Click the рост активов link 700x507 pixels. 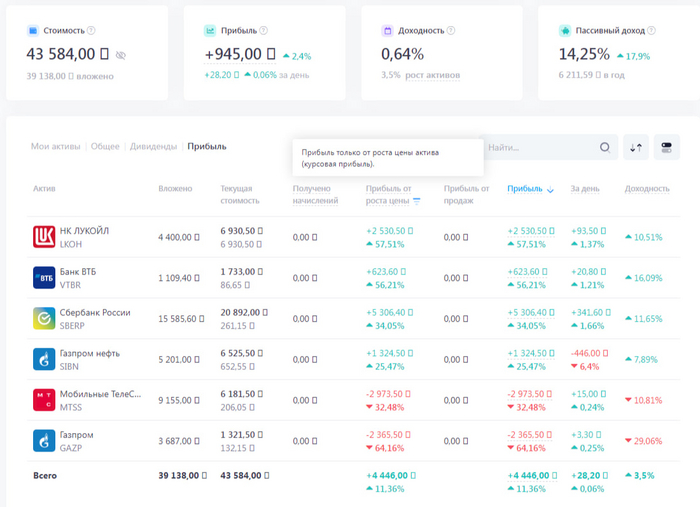pos(432,75)
